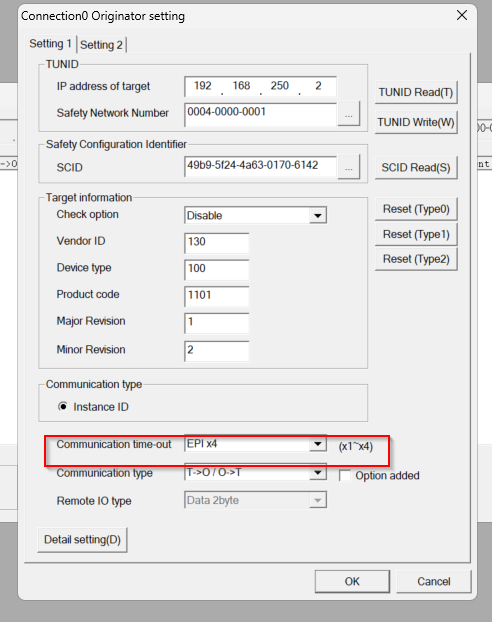Switch to the Setting 2 tab
The image size is (492, 622).
pos(102,45)
